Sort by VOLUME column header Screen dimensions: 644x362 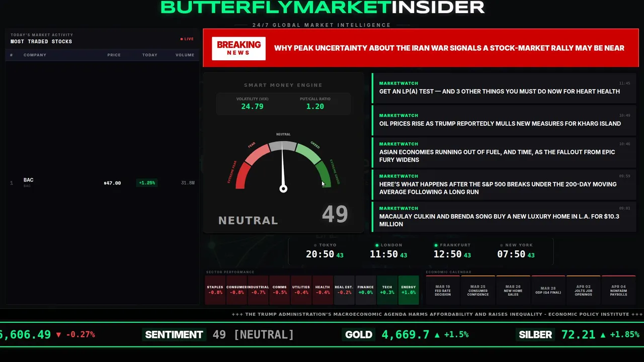pyautogui.click(x=185, y=55)
